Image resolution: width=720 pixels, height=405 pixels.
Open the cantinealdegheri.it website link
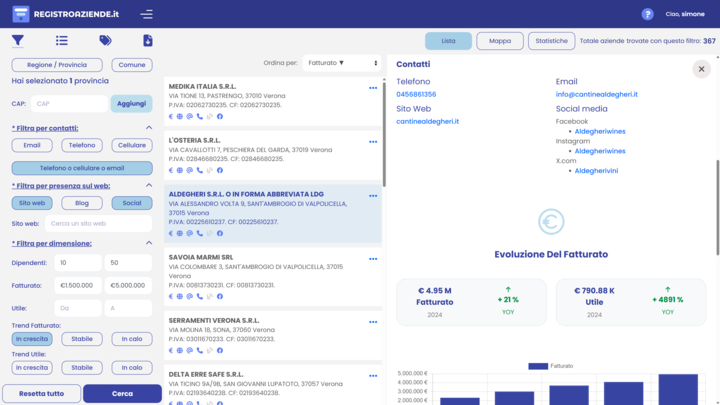[x=427, y=121]
